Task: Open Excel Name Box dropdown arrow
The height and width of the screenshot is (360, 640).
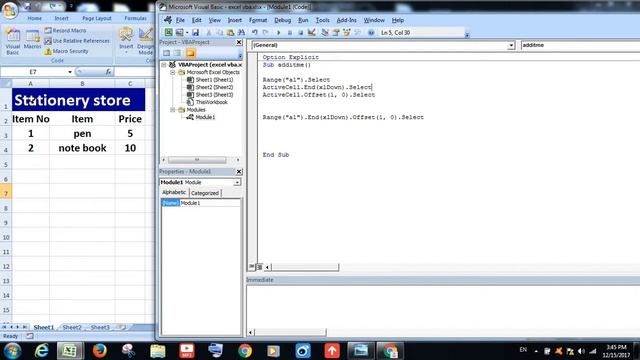Action: click(70, 72)
